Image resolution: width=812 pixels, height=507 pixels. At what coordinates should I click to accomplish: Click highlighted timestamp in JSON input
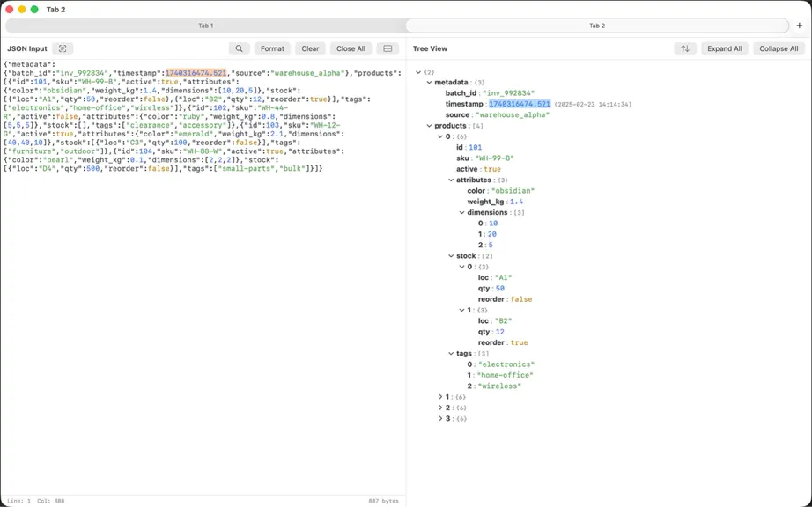196,73
